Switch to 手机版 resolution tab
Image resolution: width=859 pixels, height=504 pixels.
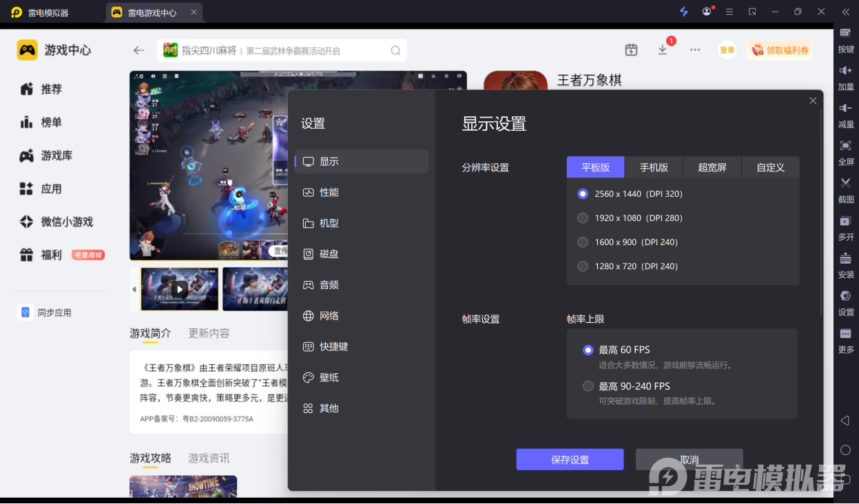coord(654,167)
